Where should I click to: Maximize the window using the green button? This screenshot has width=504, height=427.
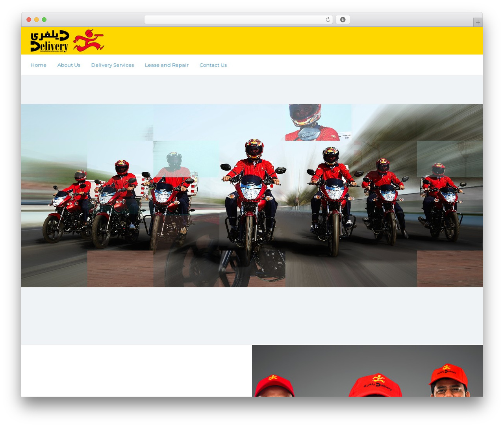[44, 20]
